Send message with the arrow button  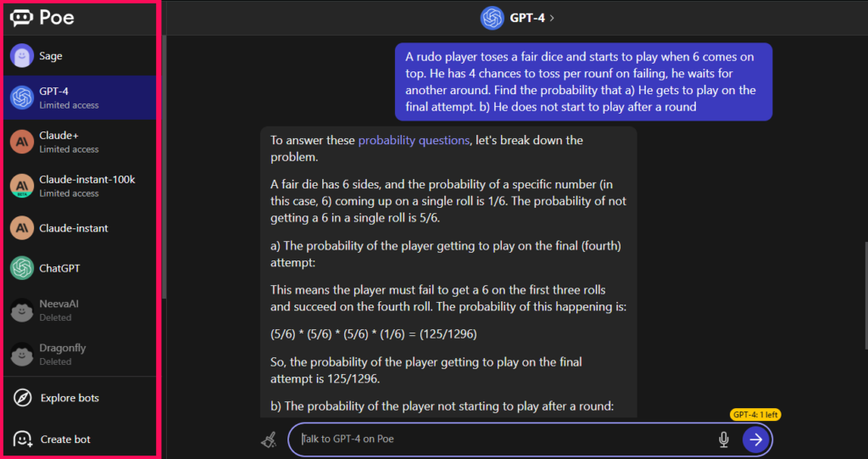[755, 439]
